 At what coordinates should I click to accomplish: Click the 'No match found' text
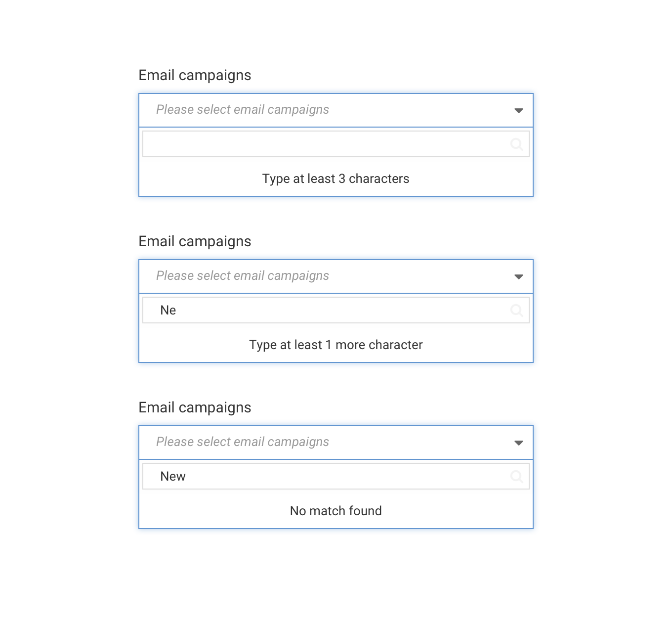(336, 511)
